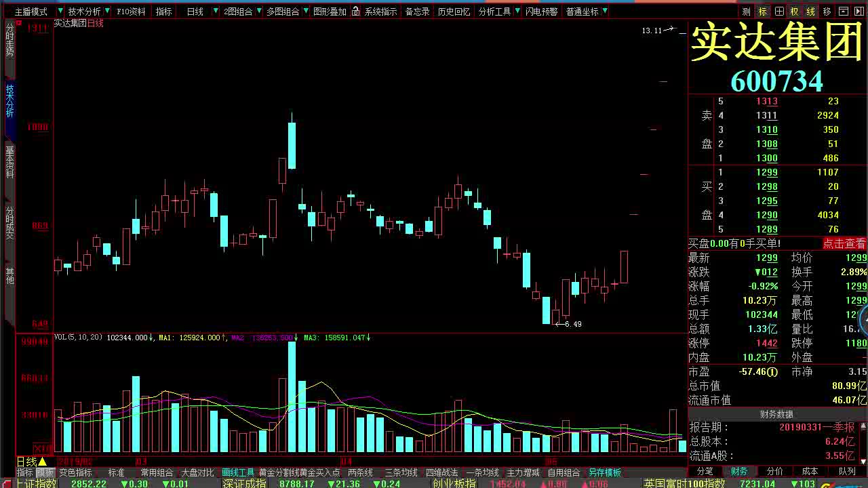Click the 创业板指 status bar entry
Image resolution: width=868 pixels, height=488 pixels.
(454, 483)
